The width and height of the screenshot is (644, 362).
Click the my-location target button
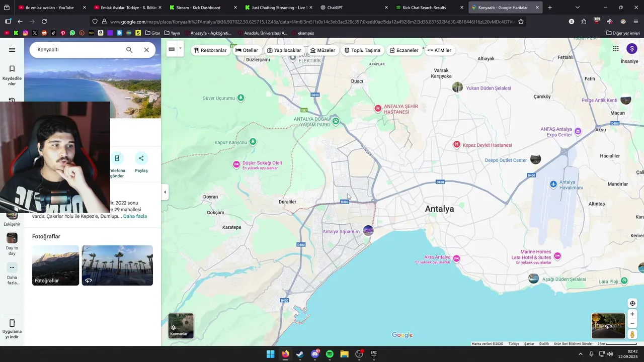click(632, 303)
